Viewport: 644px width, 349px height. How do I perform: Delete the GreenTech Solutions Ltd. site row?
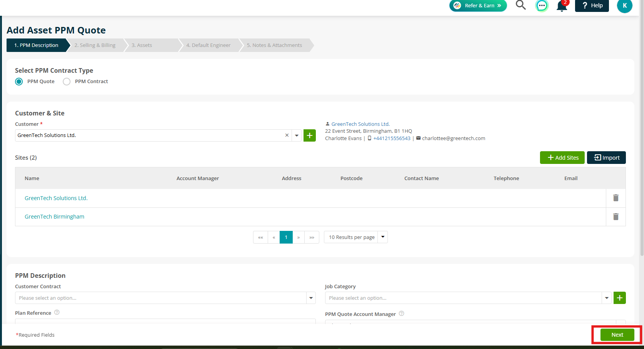(x=616, y=198)
